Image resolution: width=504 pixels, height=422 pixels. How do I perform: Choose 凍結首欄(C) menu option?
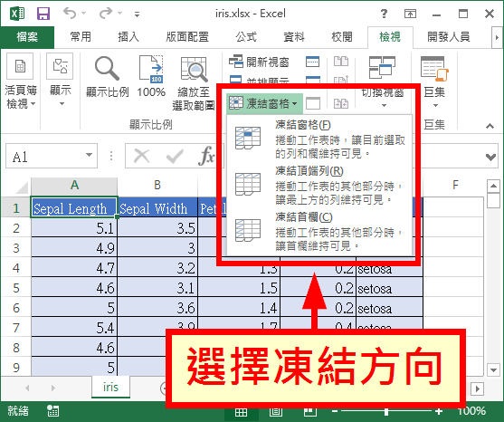(319, 231)
